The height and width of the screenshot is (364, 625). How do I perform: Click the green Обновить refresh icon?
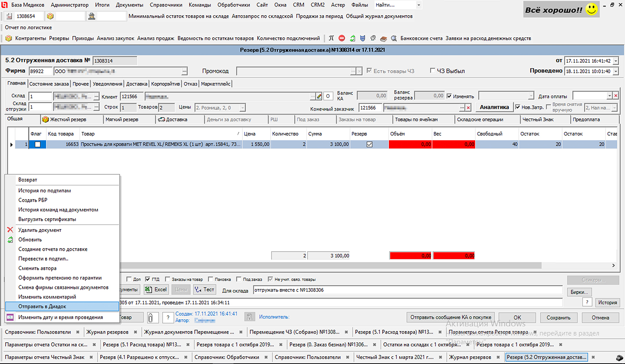10,239
